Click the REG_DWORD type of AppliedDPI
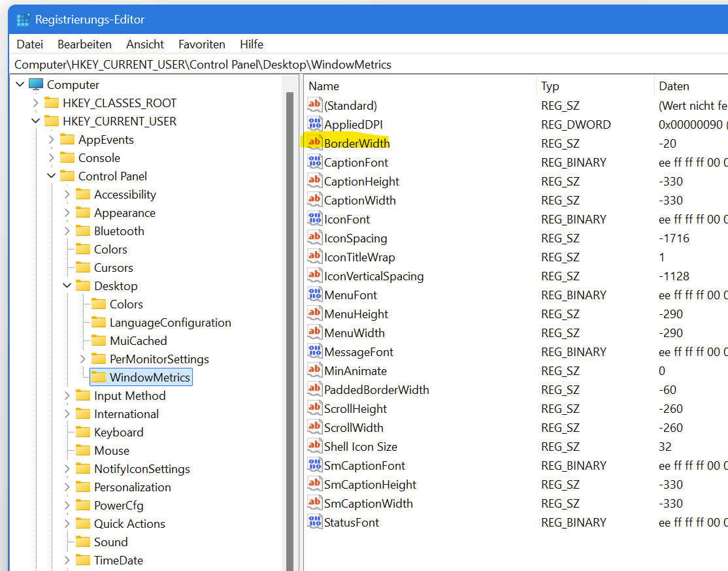The height and width of the screenshot is (571, 728). click(x=576, y=124)
